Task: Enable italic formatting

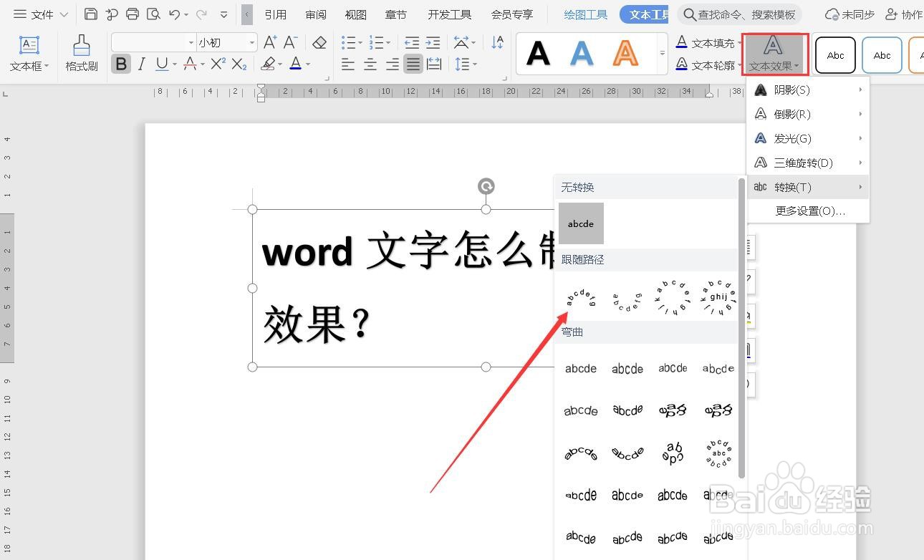Action: tap(140, 64)
